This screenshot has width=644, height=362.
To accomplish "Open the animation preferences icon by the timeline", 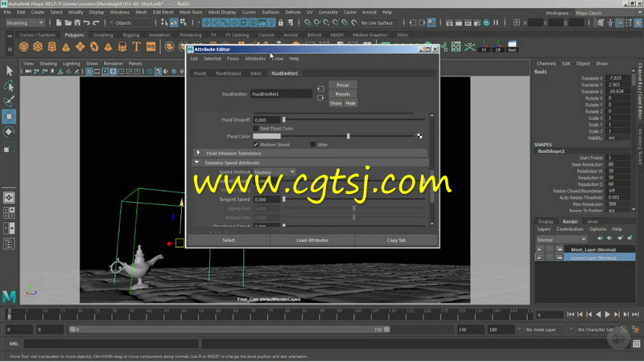I will pyautogui.click(x=636, y=330).
